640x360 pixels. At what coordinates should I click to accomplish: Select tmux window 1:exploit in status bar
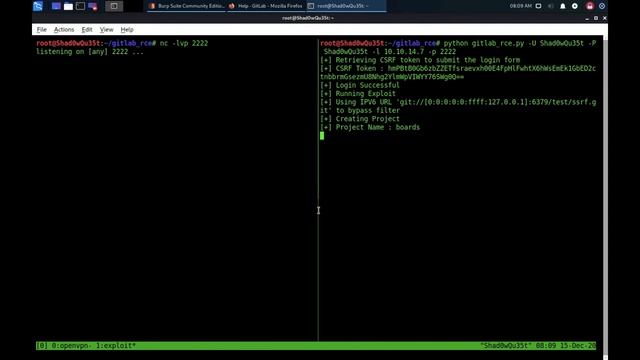point(116,346)
